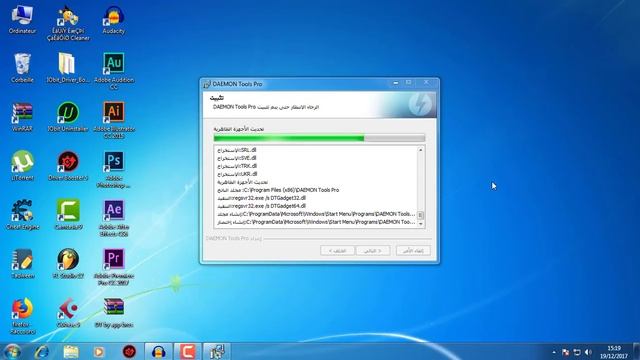Launch Adobe After Effects shortcut
Screen dimensions: 640x360
(114, 218)
